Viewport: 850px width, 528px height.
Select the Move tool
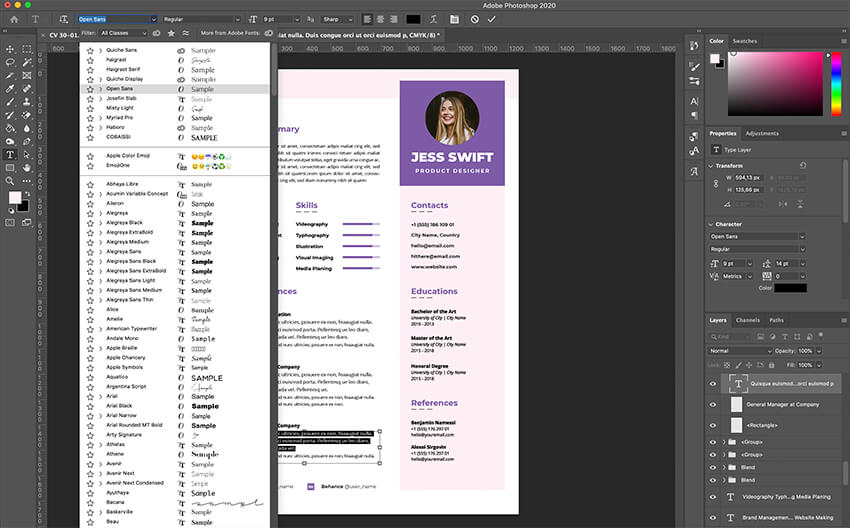tap(10, 49)
